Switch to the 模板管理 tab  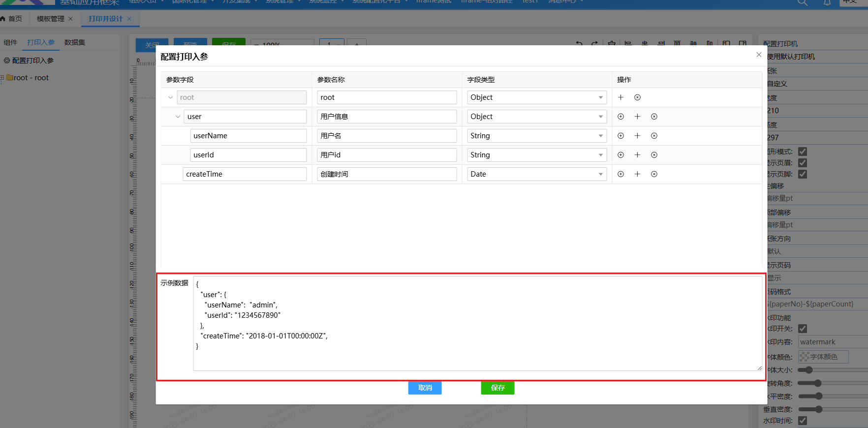[x=50, y=19]
